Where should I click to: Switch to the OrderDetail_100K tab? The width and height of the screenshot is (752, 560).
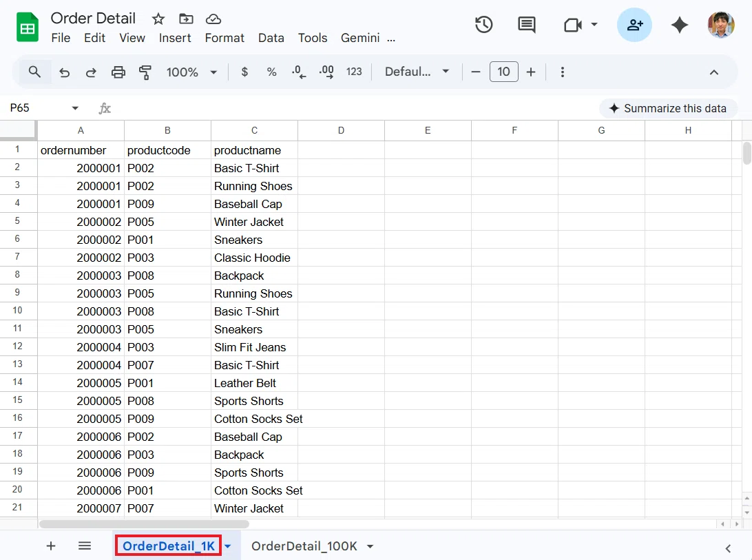[x=304, y=546]
